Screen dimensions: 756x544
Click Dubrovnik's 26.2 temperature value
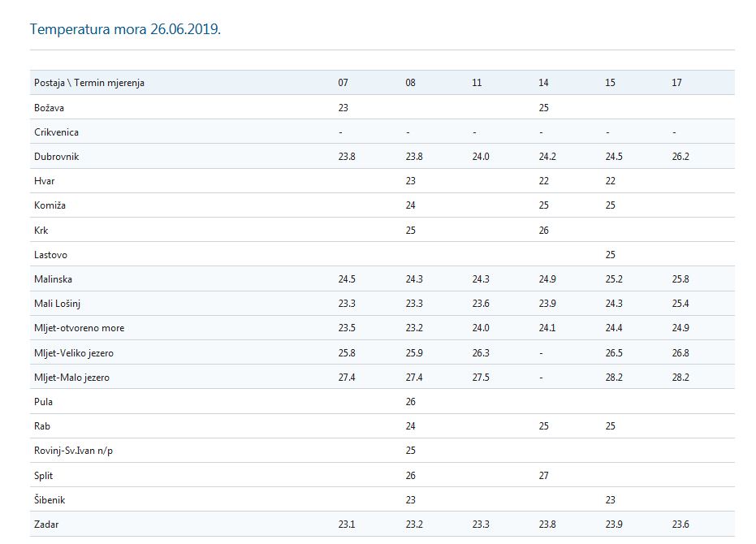coord(680,157)
